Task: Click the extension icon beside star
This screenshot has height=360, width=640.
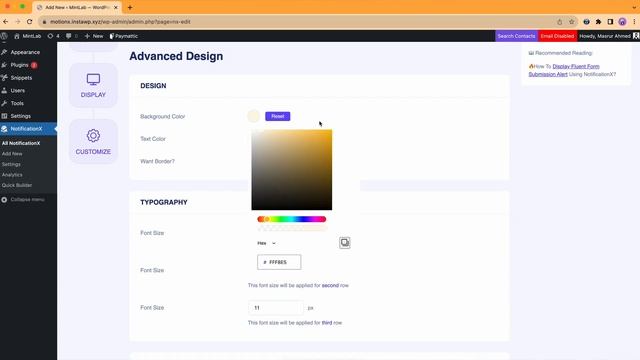Action: pyautogui.click(x=586, y=22)
